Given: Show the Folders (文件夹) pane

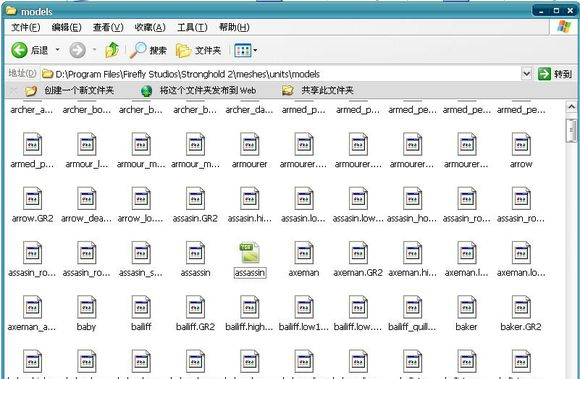Looking at the screenshot, I should point(198,50).
